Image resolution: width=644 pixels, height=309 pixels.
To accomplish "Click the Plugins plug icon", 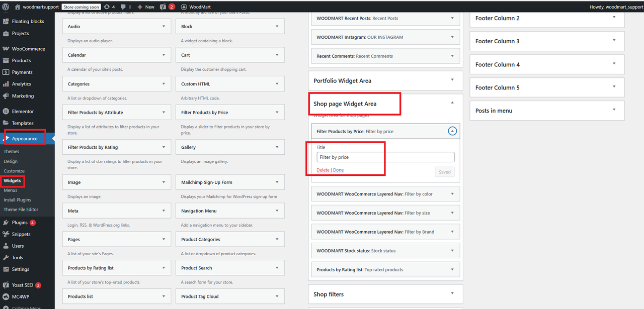I will point(6,223).
